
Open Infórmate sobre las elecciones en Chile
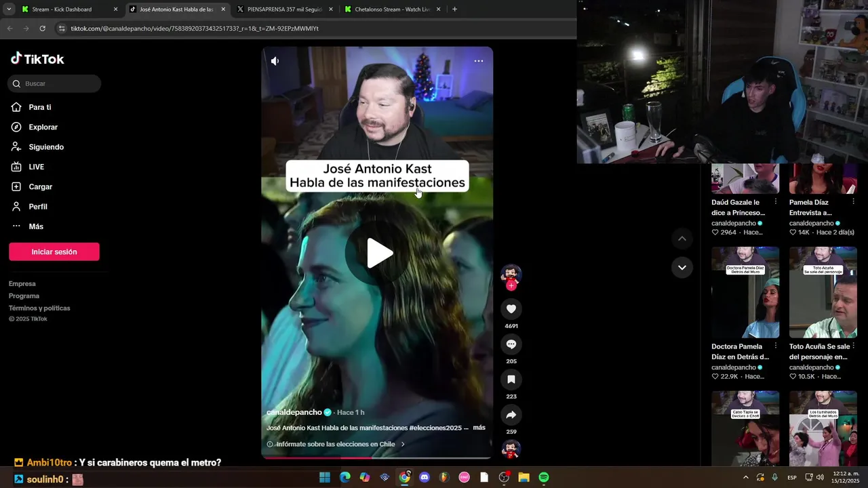click(x=336, y=445)
